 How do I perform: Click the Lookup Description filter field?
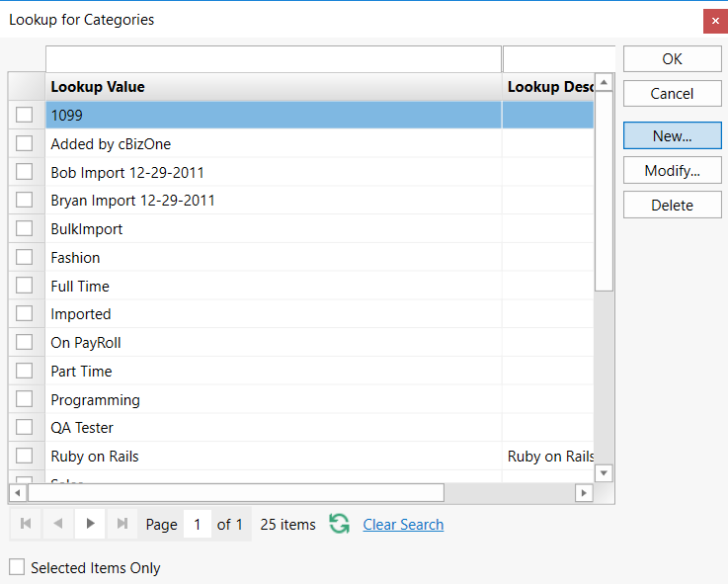[x=559, y=59]
